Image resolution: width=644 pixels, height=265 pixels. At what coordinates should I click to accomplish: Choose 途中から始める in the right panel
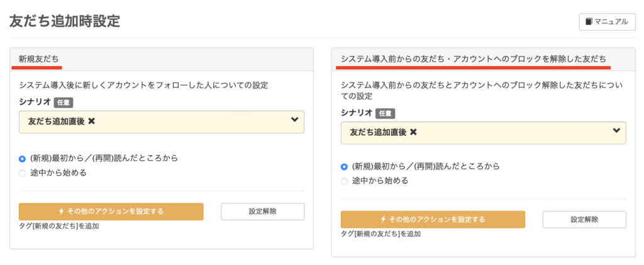click(344, 181)
